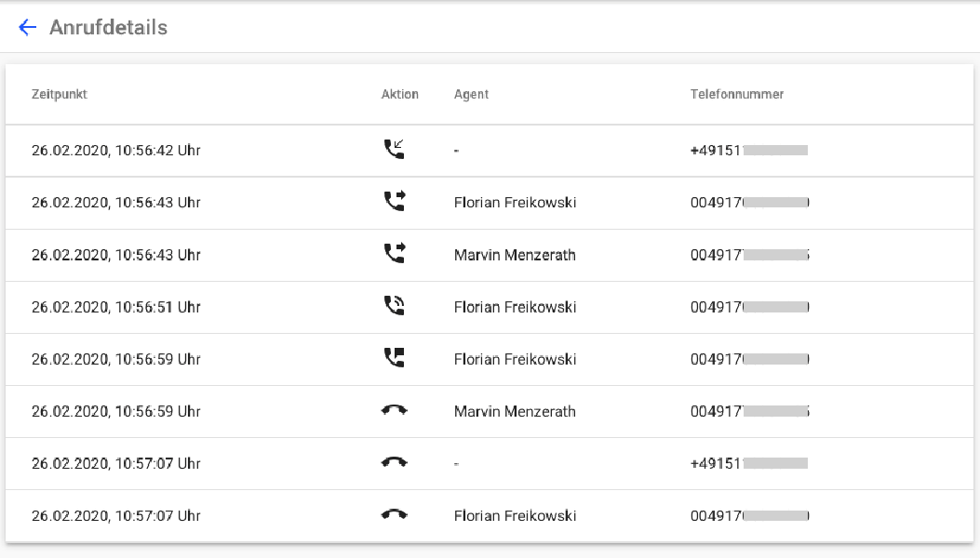The height and width of the screenshot is (558, 980).
Task: Click the Telefonnummer column header
Action: click(x=736, y=94)
